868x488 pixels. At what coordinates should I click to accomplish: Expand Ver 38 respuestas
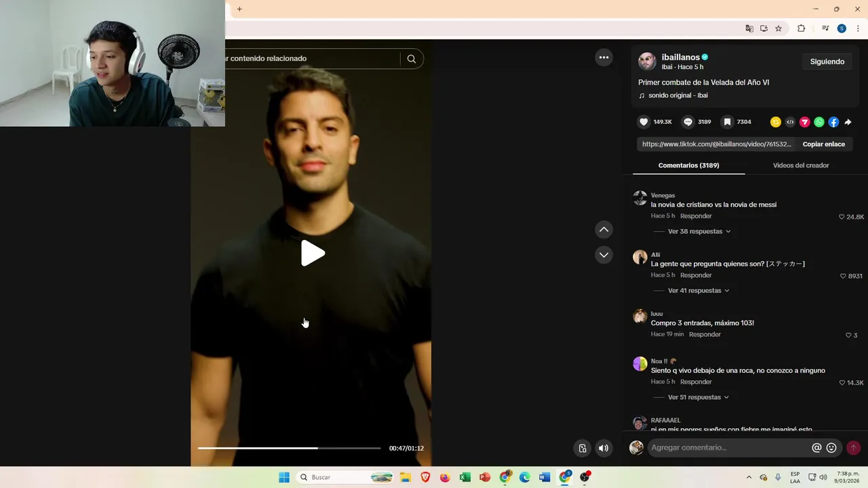click(x=699, y=231)
